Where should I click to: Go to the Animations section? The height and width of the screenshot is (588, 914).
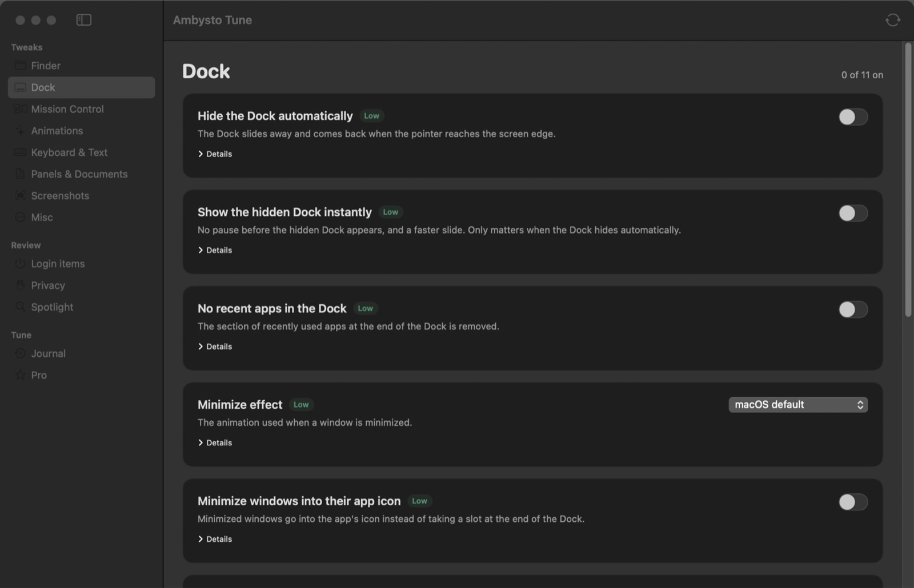point(81,131)
